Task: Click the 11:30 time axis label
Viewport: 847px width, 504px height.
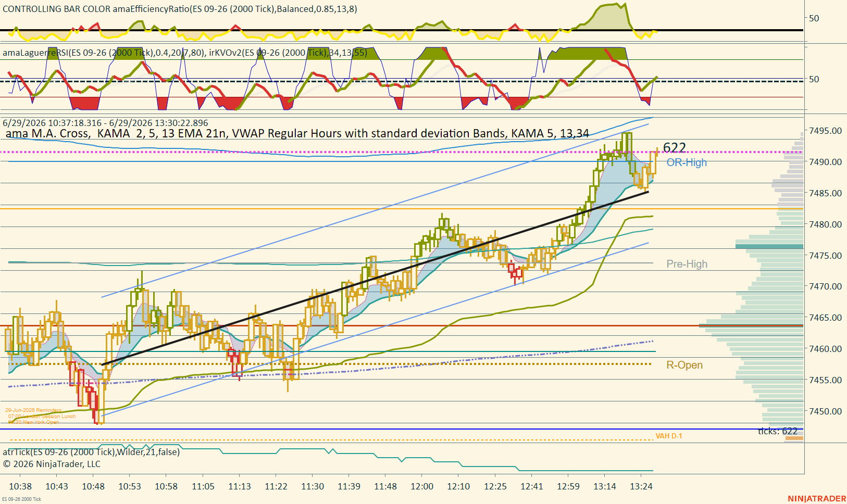Action: 313,486
